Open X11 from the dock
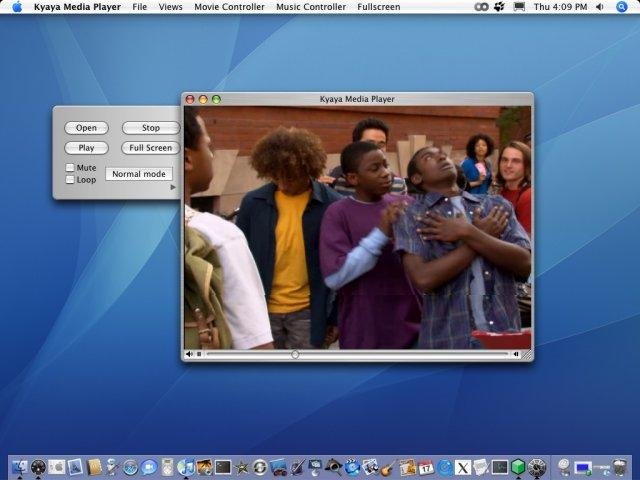Viewport: 640px width, 480px height. [463, 467]
